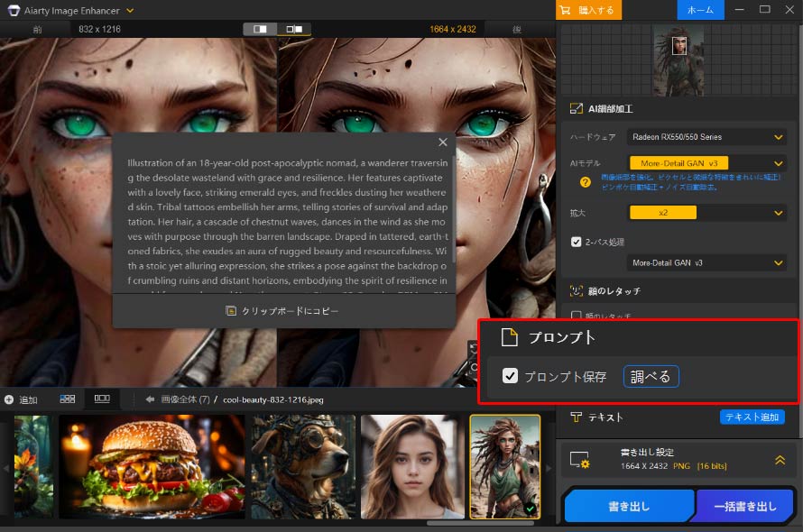Open the 拡大 x2 scale dropdown

click(706, 213)
